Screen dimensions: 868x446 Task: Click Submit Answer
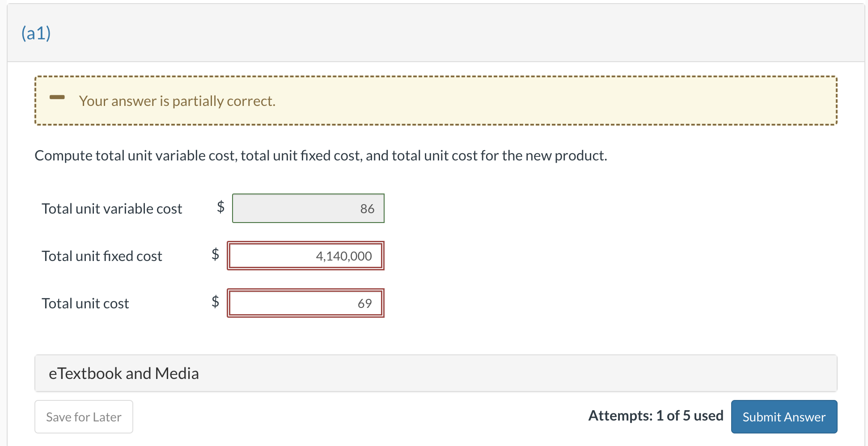784,417
